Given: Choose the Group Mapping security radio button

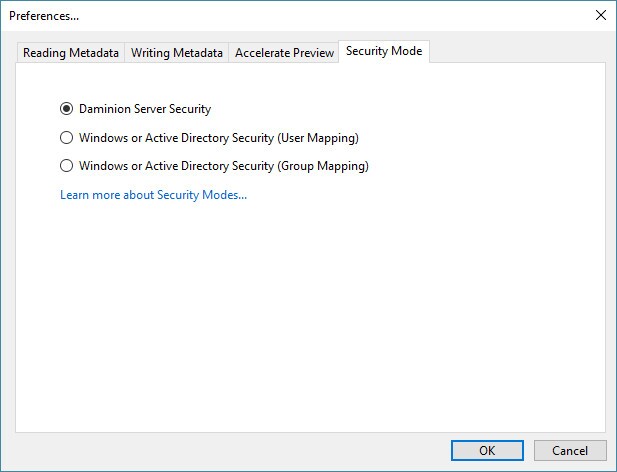Looking at the screenshot, I should pos(67,166).
